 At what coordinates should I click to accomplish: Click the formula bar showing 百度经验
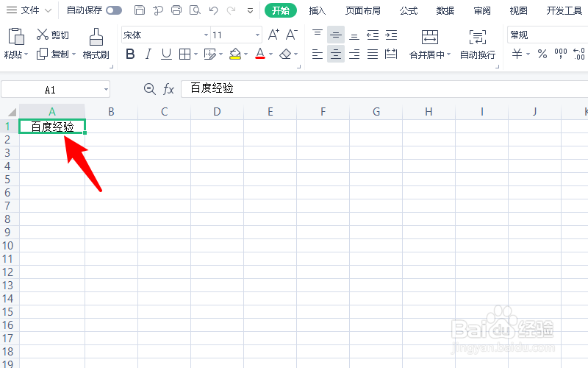pos(384,88)
